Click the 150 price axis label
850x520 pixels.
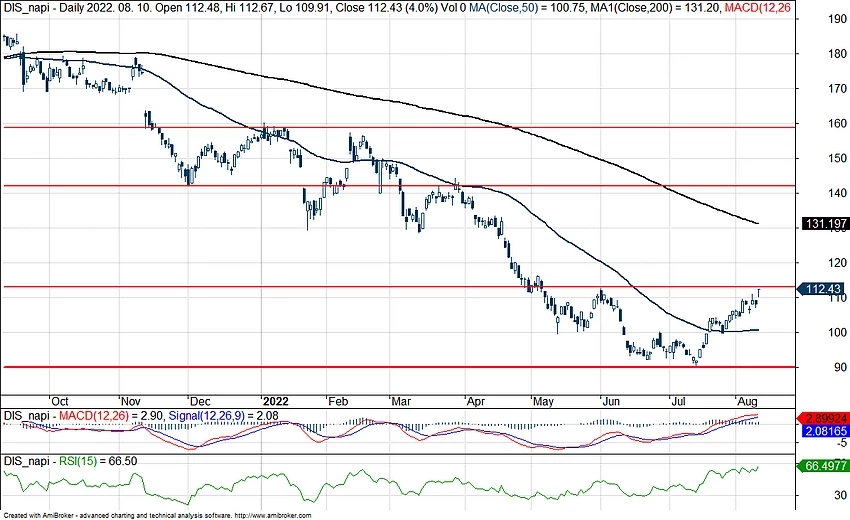(837, 158)
